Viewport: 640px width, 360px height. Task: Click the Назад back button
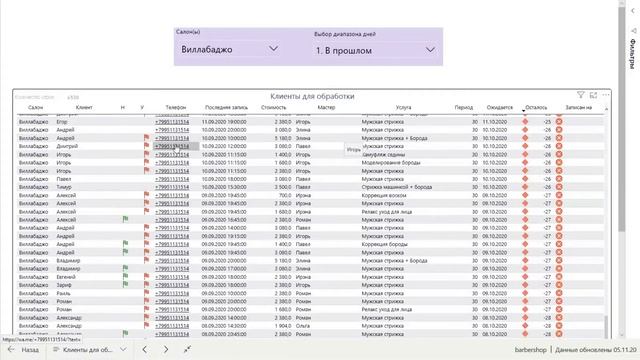pyautogui.click(x=24, y=349)
